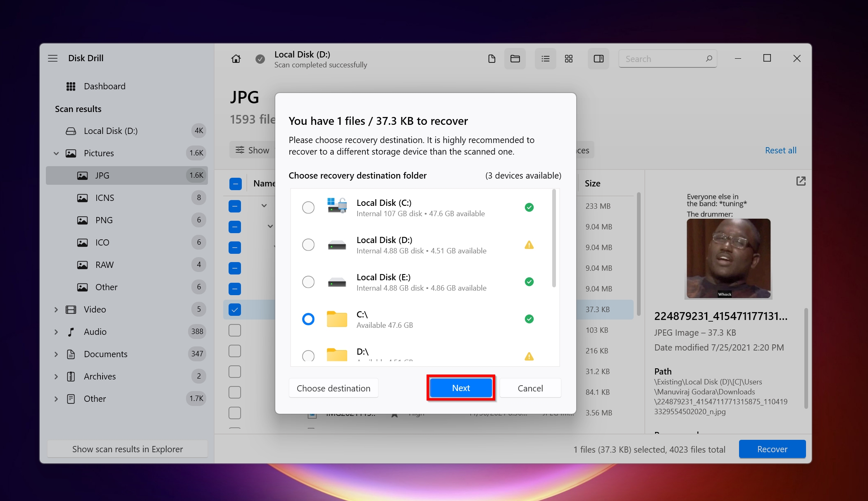The height and width of the screenshot is (501, 868).
Task: Select RAW under Pictures
Action: (x=127, y=265)
